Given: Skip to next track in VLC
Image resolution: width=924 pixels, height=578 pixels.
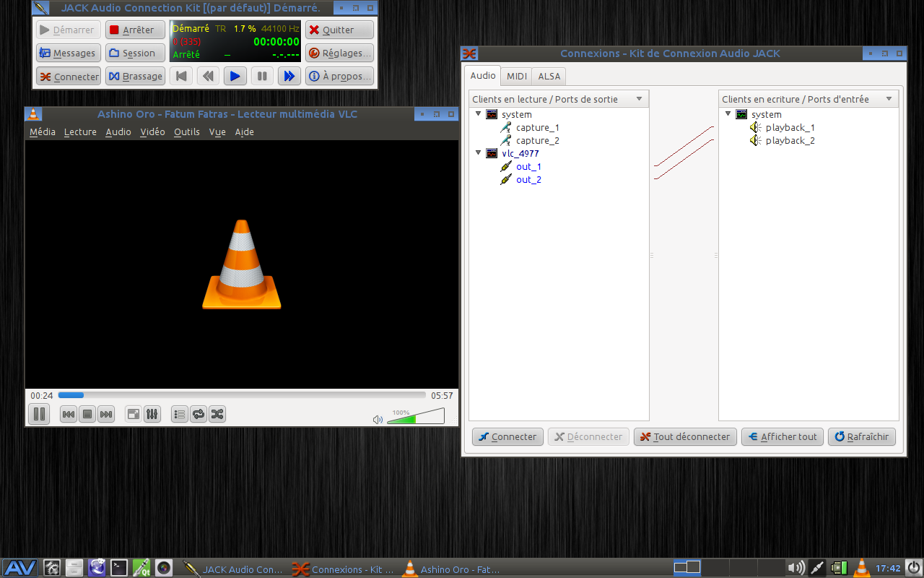Looking at the screenshot, I should 106,414.
